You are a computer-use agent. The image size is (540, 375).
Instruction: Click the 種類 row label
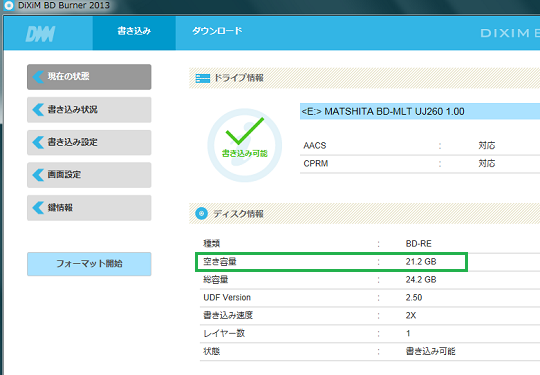tap(211, 244)
